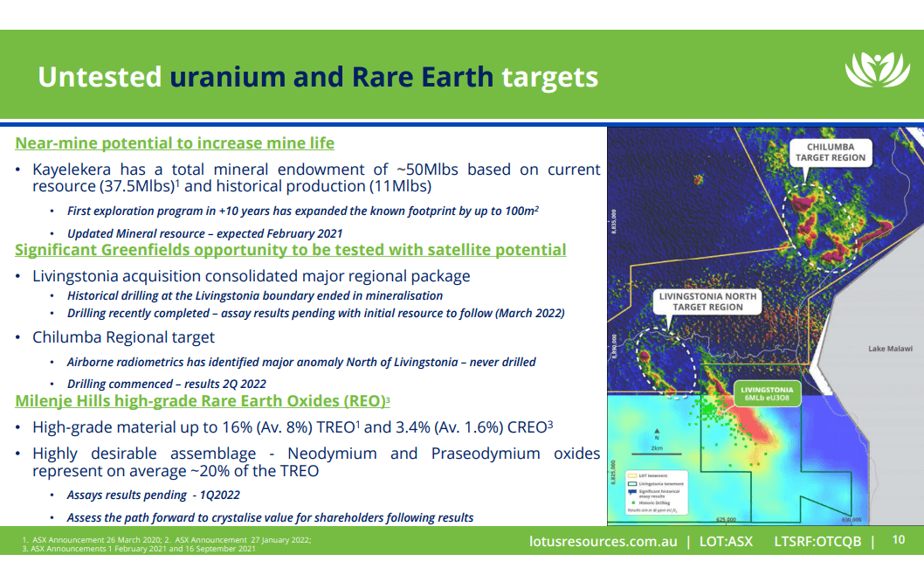Click 'Historical drilling at the Livingstonia boundary' sub-bullet
The width and height of the screenshot is (924, 582).
[x=254, y=295]
